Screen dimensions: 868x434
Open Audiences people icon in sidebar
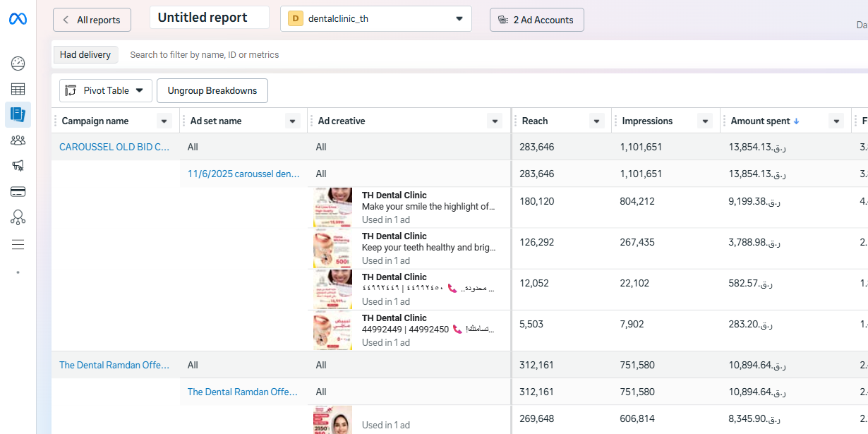pyautogui.click(x=18, y=140)
